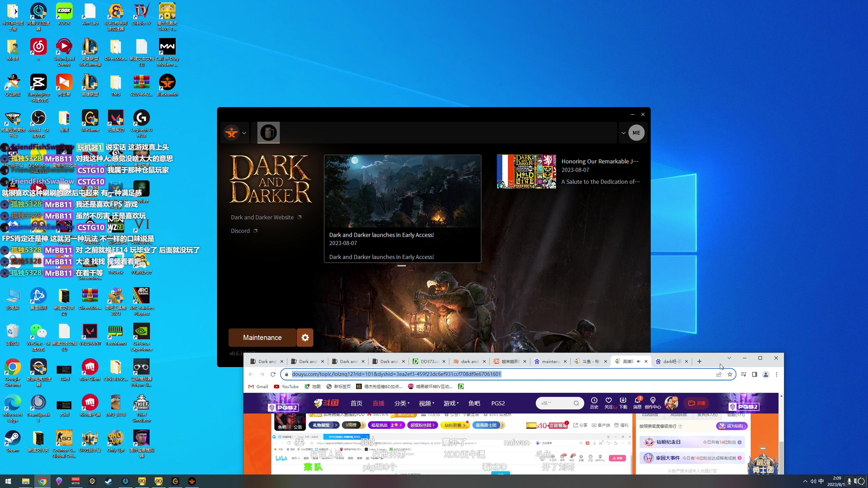
Task: Expand the 最强勇士团 pill
Action: click(488, 425)
